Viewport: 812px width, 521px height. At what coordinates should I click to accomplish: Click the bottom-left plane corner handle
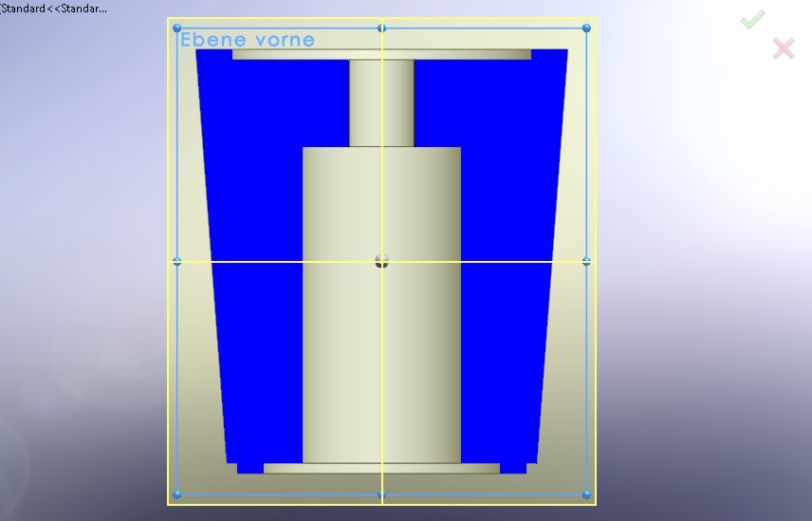click(x=177, y=494)
